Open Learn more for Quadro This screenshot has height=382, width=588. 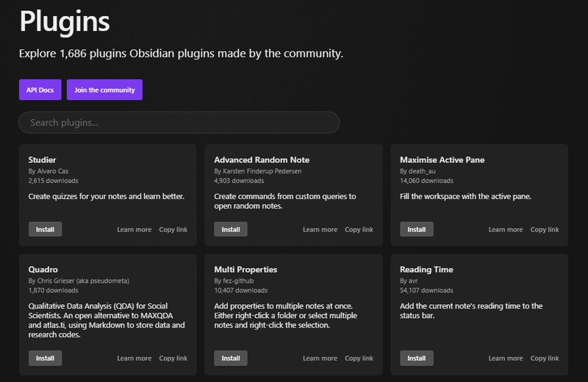[135, 358]
